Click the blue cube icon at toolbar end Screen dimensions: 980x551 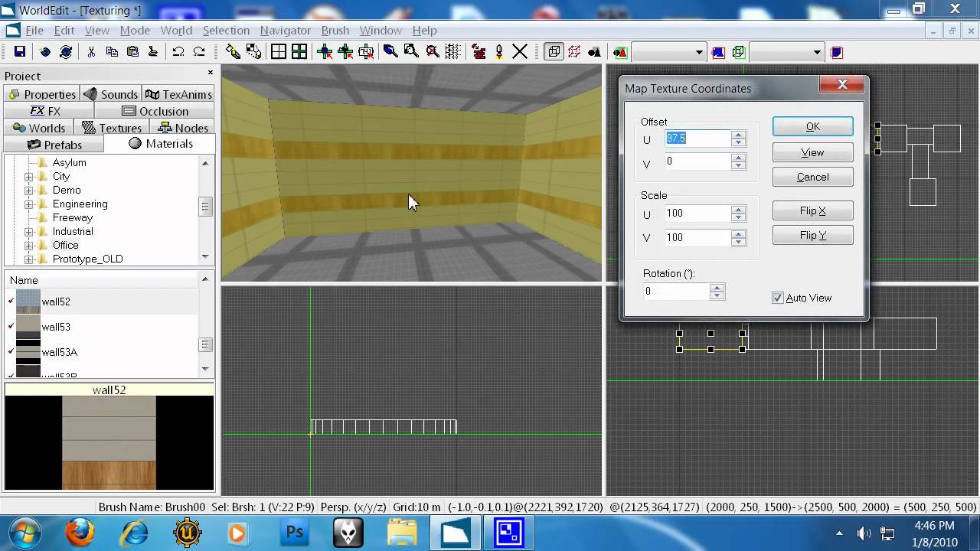[836, 52]
